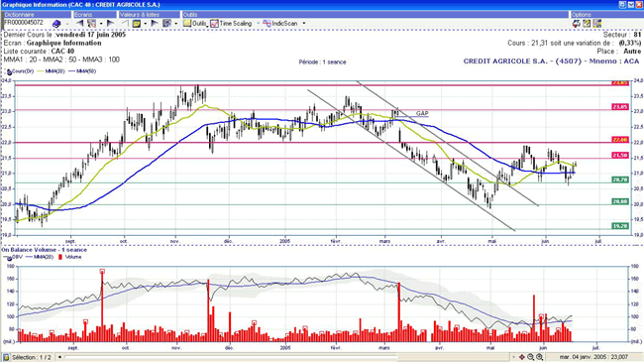Open the yellow list icon in Valeurs & listes

coord(137,24)
